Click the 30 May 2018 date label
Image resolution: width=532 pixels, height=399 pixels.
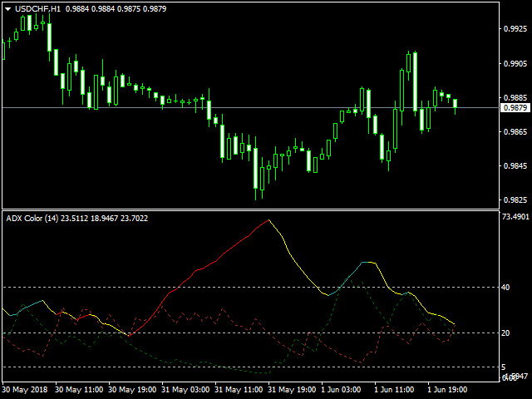(x=27, y=388)
